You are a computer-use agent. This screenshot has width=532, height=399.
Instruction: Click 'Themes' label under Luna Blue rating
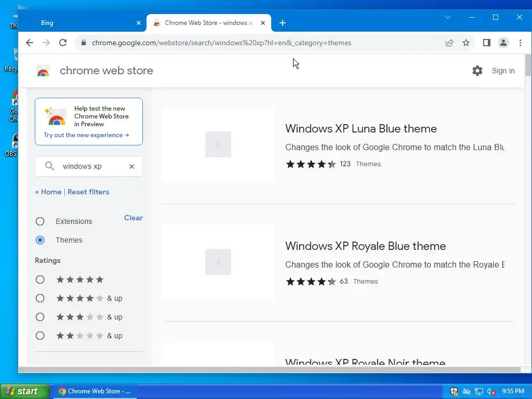click(x=368, y=164)
